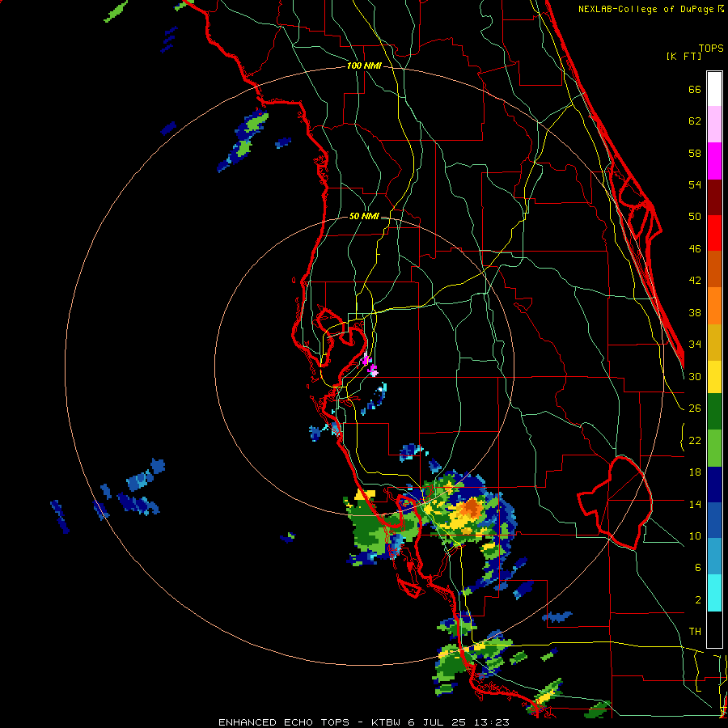The image size is (728, 728).
Task: Select the 50 scale label
Action: click(695, 217)
